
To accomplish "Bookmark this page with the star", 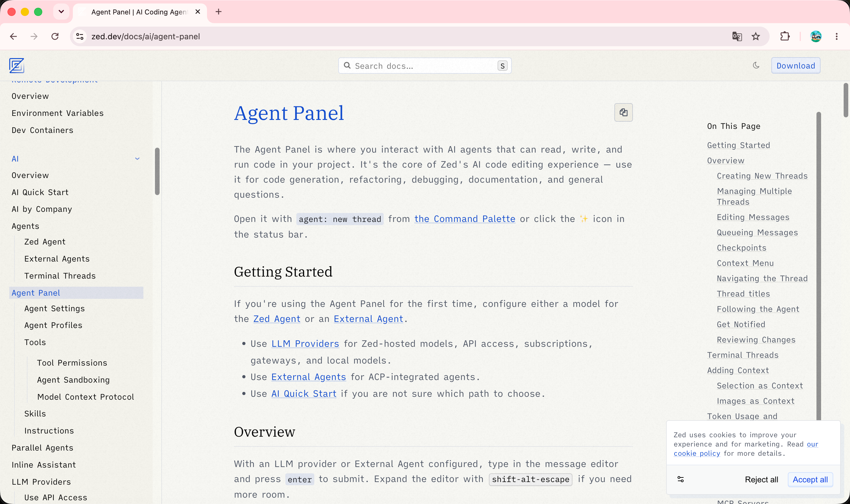I will [x=755, y=36].
